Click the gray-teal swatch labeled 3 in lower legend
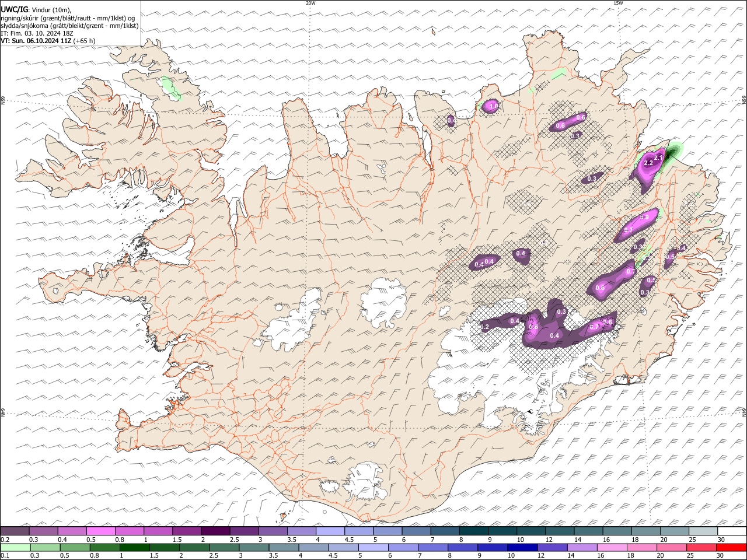 pos(253,548)
